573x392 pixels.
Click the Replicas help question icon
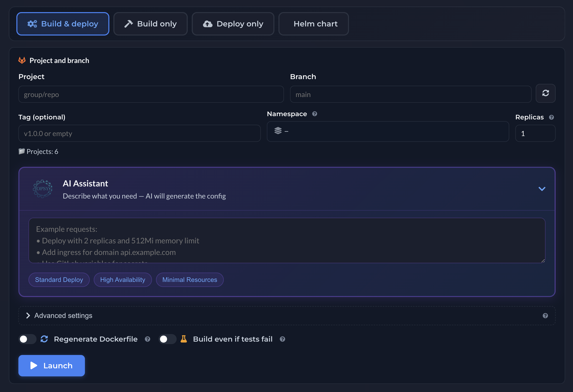(551, 117)
